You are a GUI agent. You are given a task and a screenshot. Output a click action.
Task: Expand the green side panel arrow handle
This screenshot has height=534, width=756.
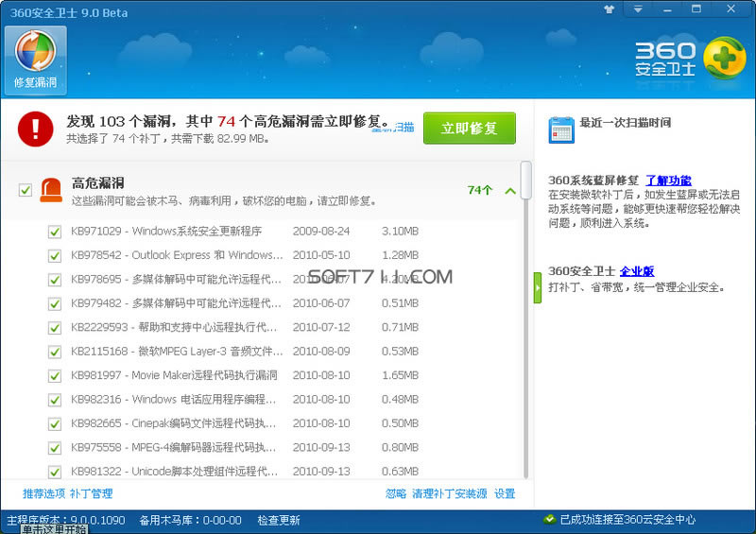click(x=538, y=287)
